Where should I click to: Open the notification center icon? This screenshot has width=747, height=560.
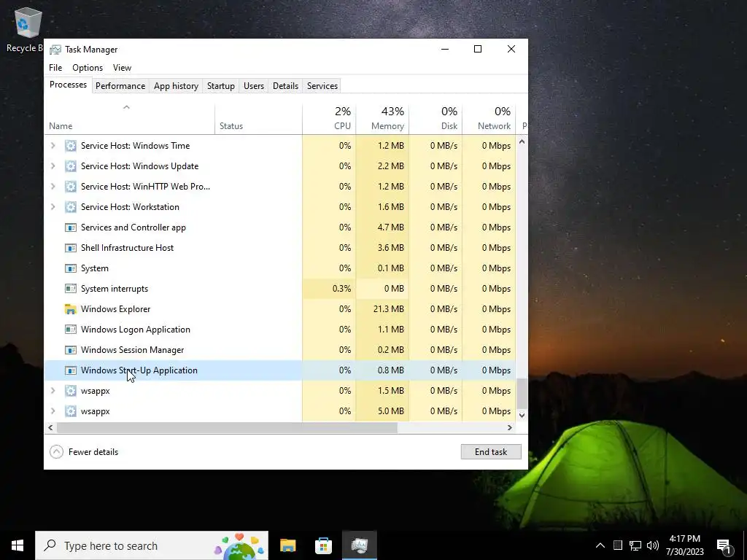click(x=724, y=547)
